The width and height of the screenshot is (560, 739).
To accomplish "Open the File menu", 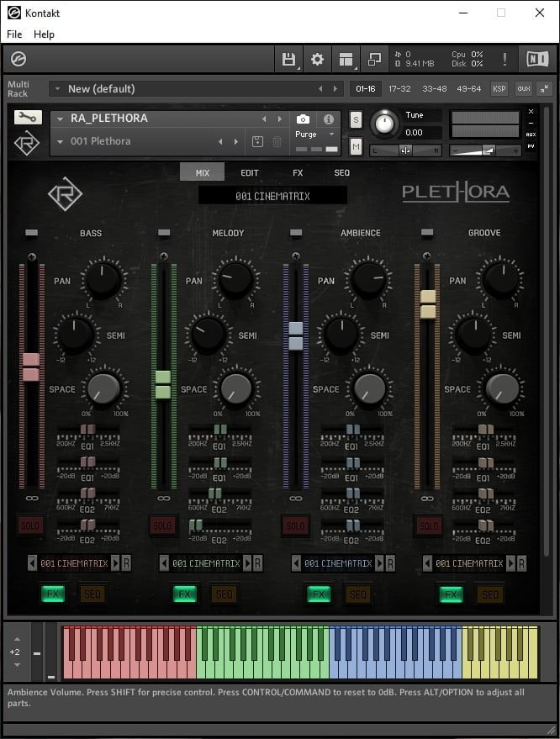I will (x=14, y=34).
